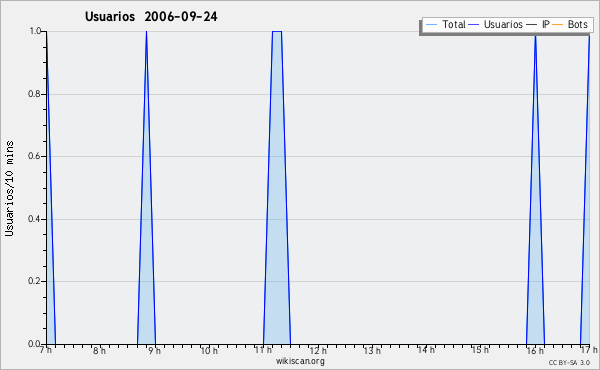Click the 15 h x-axis tick label
The height and width of the screenshot is (370, 600).
[480, 350]
